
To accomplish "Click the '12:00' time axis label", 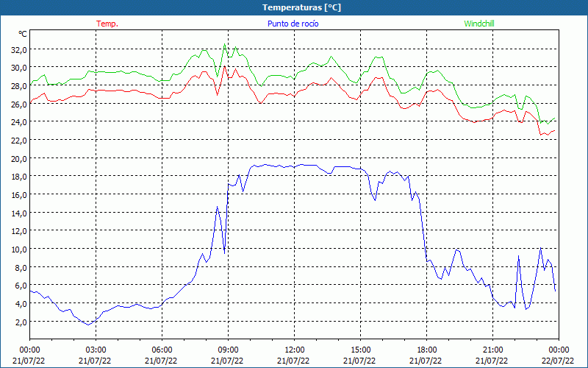I will (x=295, y=350).
